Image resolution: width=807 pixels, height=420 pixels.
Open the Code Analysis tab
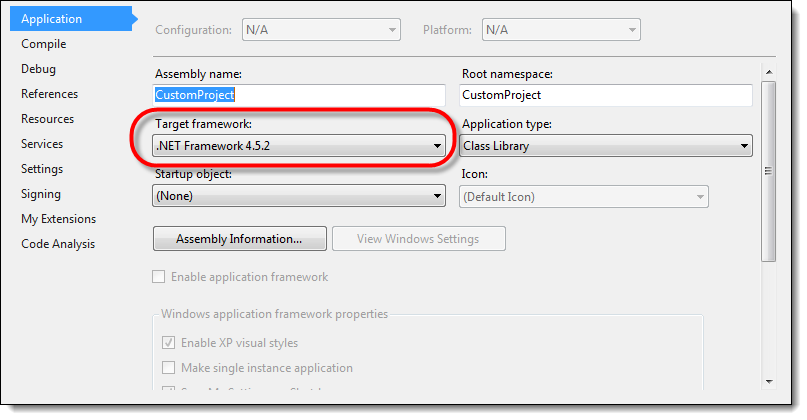click(58, 244)
